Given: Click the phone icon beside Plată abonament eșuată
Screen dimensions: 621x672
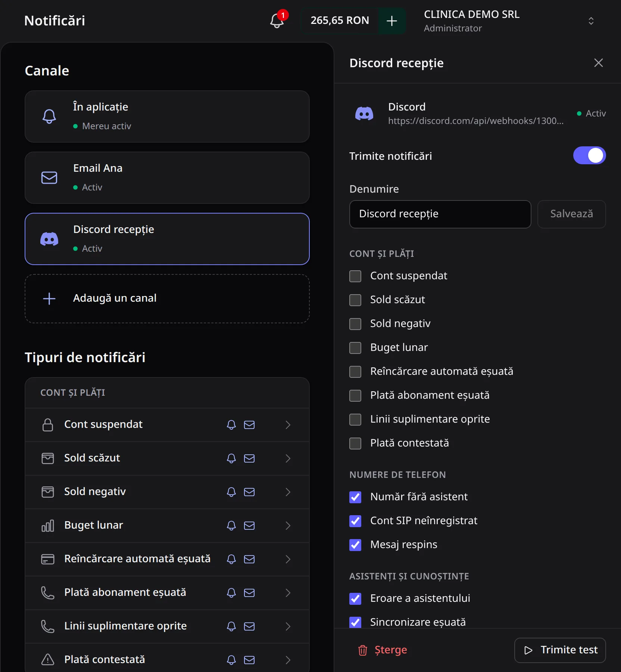Looking at the screenshot, I should 48,593.
